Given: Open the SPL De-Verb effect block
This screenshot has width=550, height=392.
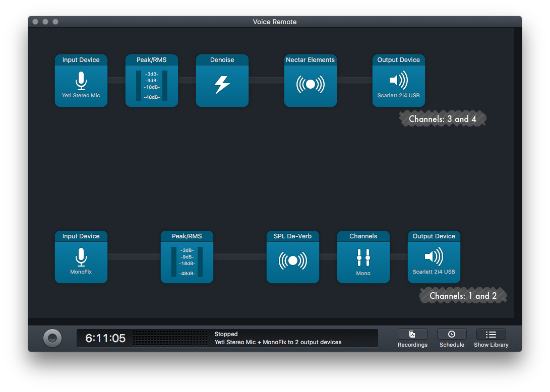Looking at the screenshot, I should coord(292,260).
